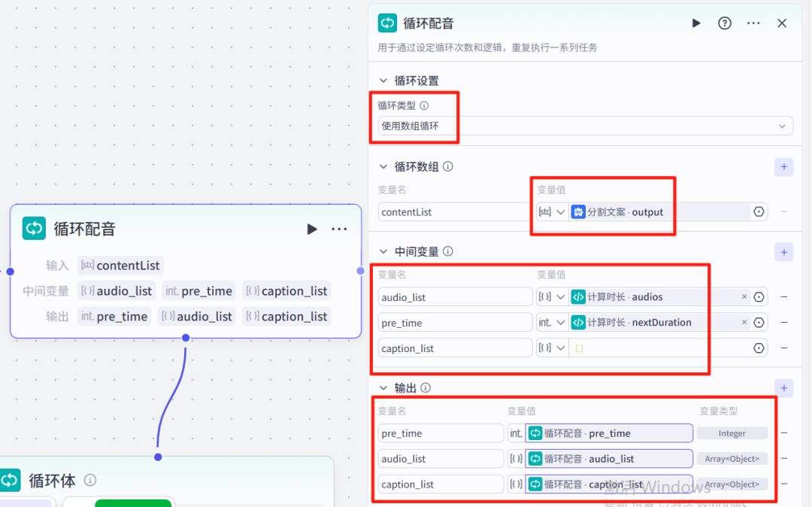Click the 循环体 loop icon on canvas
Viewport: 812px width, 507px height.
point(10,480)
